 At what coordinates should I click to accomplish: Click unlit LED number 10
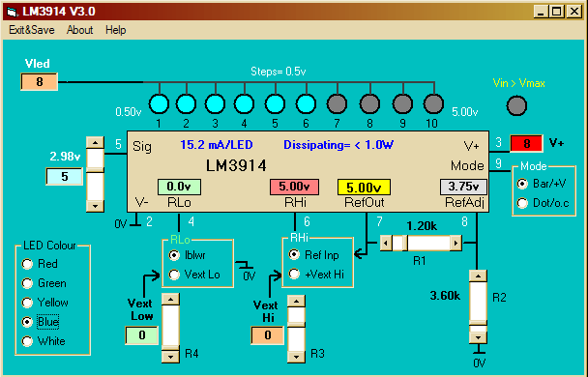[433, 103]
